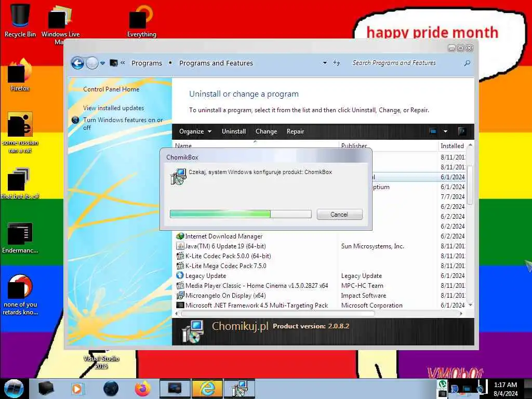The width and height of the screenshot is (532, 399).
Task: Click the installer taskbar button
Action: coord(240,389)
